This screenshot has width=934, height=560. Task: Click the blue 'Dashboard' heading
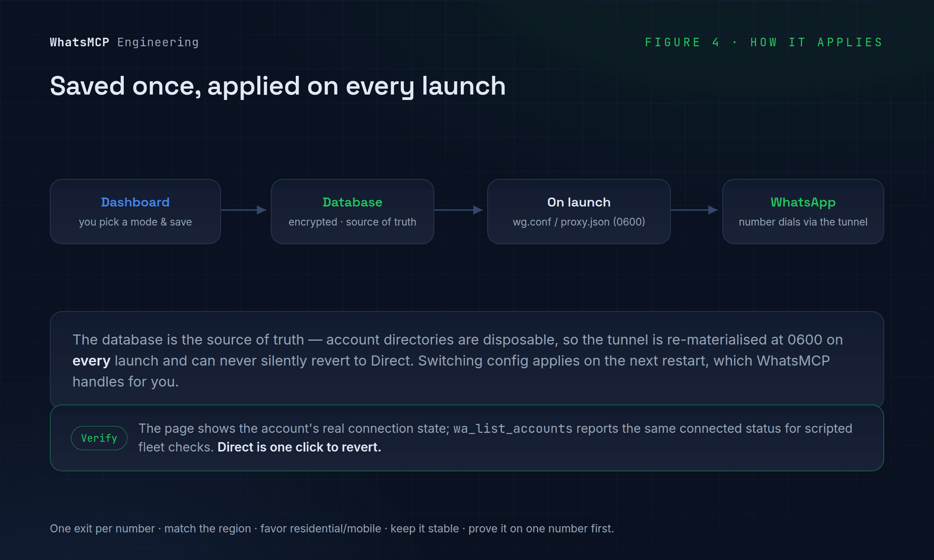click(135, 202)
